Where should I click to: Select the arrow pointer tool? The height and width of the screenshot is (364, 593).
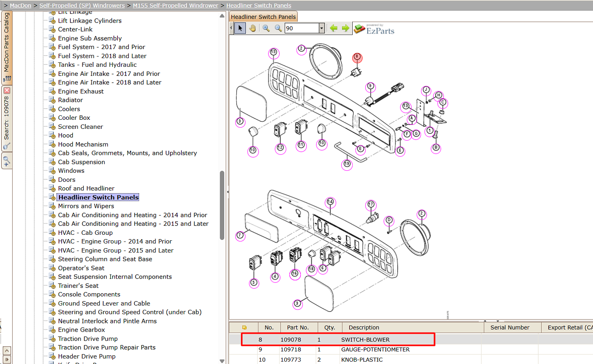(240, 28)
